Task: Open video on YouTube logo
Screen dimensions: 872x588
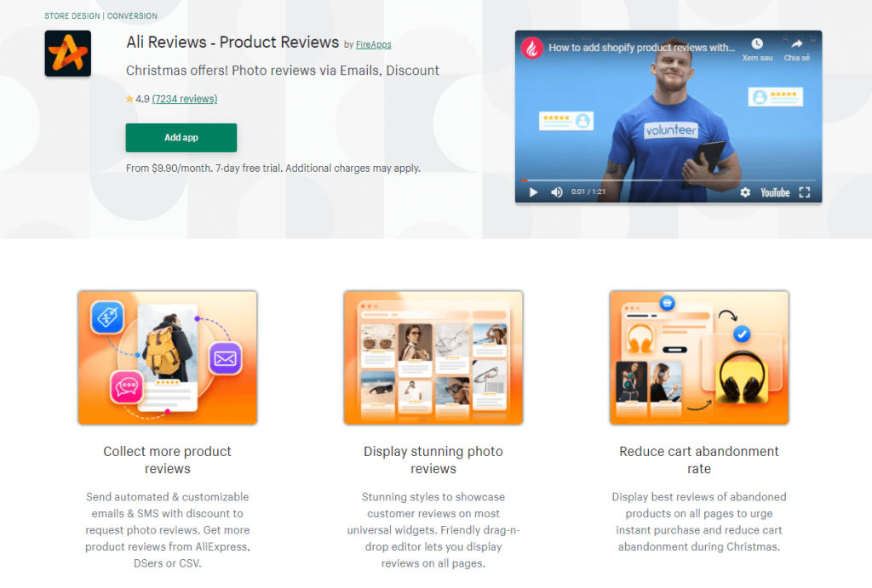Action: pyautogui.click(x=775, y=192)
